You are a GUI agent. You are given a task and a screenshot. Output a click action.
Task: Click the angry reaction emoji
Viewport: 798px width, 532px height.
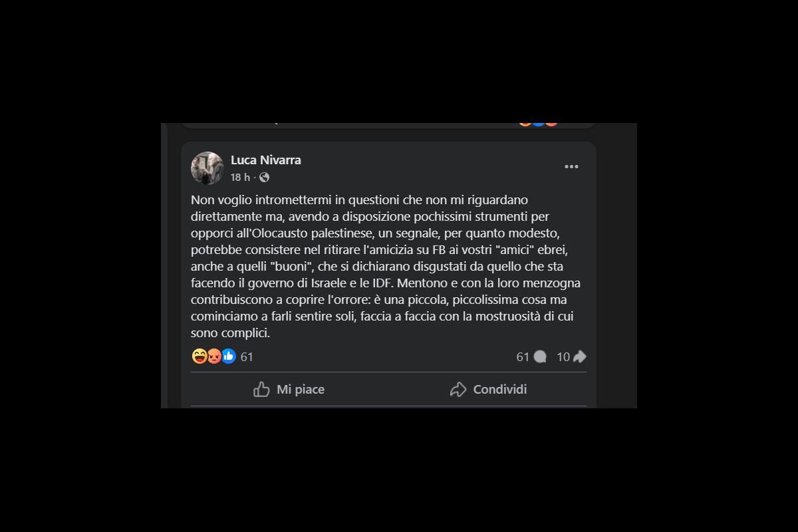point(213,356)
